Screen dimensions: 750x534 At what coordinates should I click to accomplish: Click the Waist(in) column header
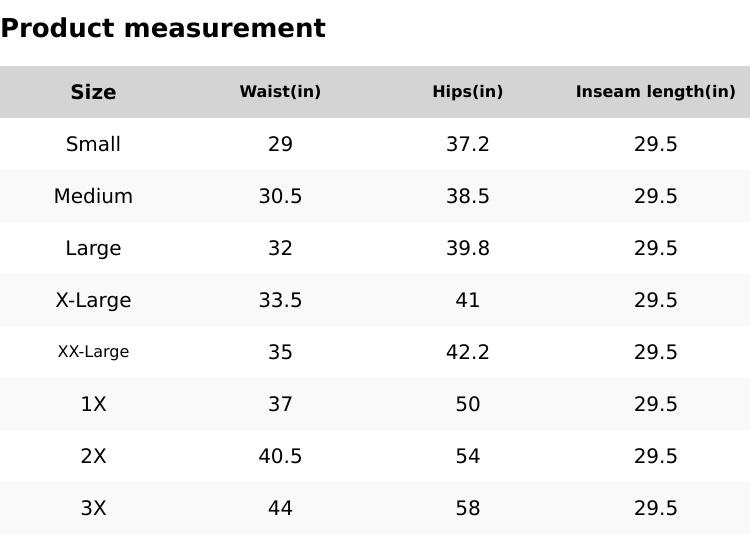pos(280,92)
